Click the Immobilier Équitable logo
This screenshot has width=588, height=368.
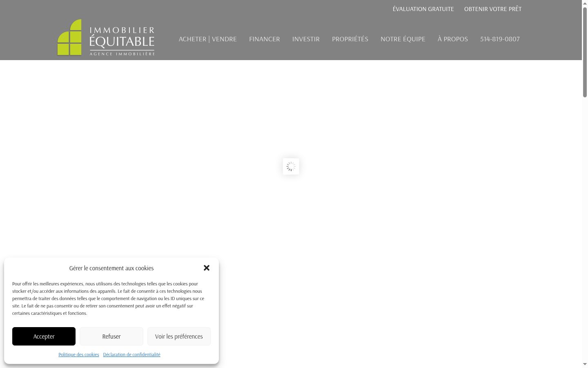[x=106, y=37]
